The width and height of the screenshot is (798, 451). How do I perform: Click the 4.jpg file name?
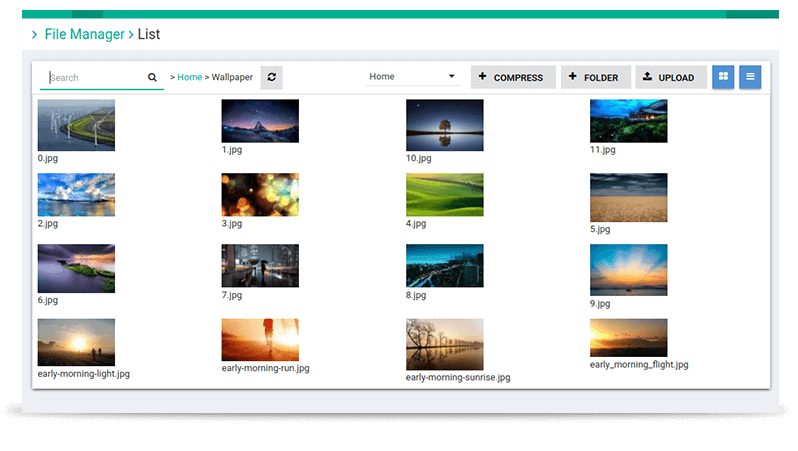click(x=416, y=223)
